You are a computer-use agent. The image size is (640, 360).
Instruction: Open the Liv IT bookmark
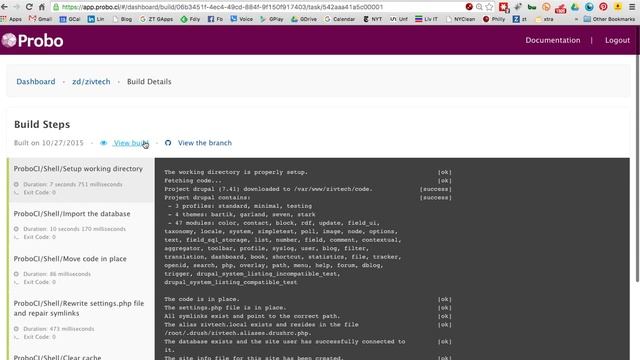pyautogui.click(x=427, y=19)
